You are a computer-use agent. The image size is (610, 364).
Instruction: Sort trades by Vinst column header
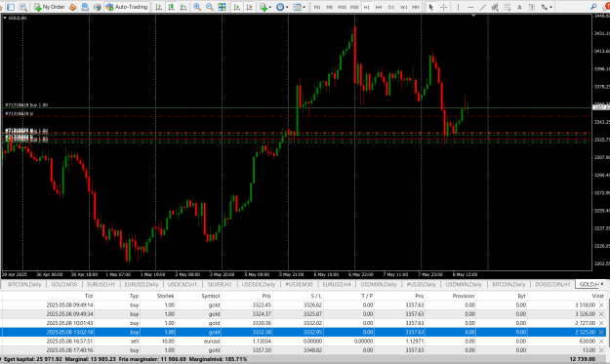[x=597, y=296]
